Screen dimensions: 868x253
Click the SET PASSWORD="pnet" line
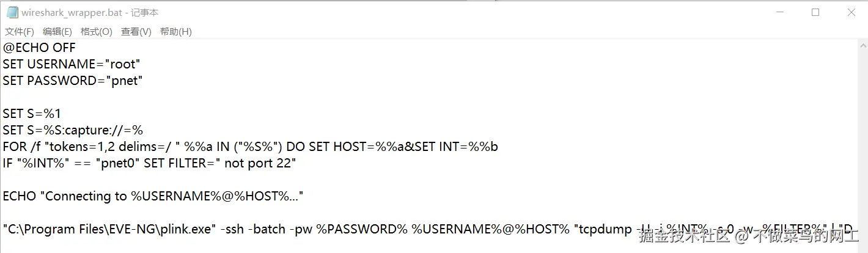tap(72, 81)
